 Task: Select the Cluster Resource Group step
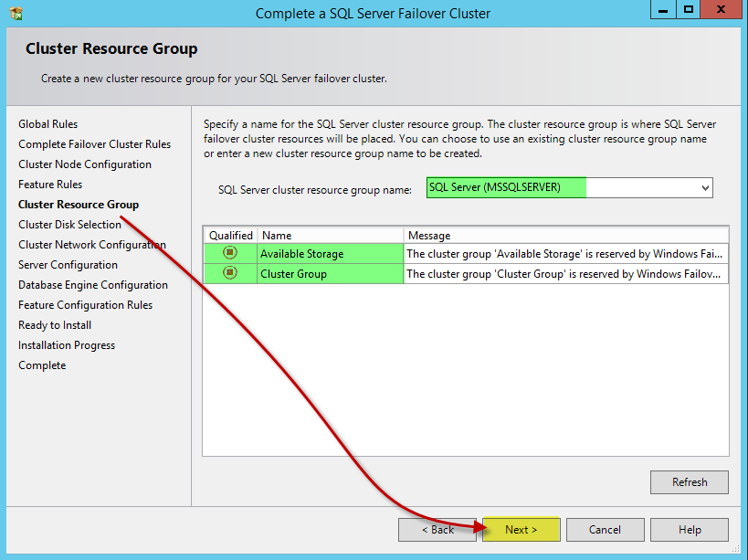[79, 205]
